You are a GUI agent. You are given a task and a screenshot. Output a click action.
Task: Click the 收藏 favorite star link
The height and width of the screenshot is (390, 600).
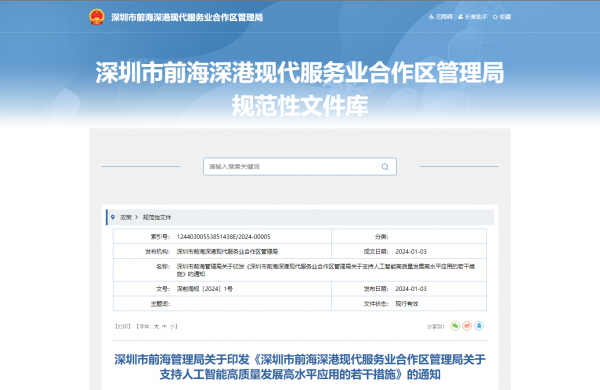502,17
